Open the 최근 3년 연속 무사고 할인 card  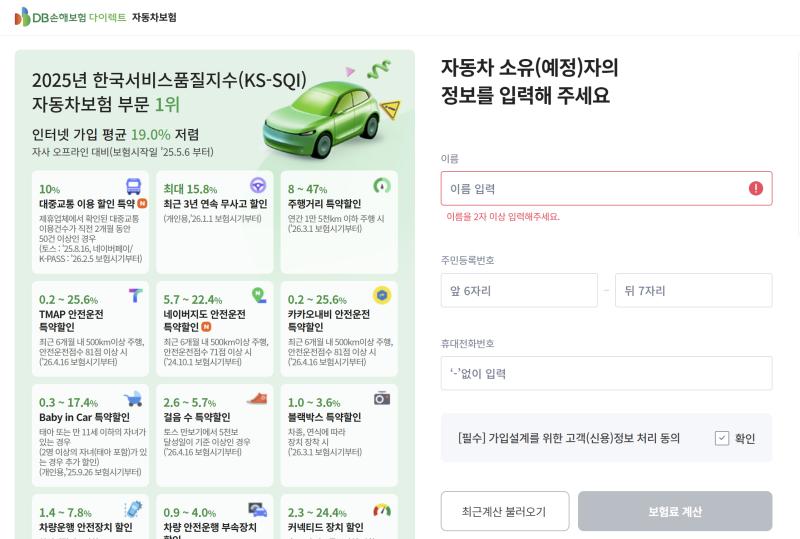point(215,222)
